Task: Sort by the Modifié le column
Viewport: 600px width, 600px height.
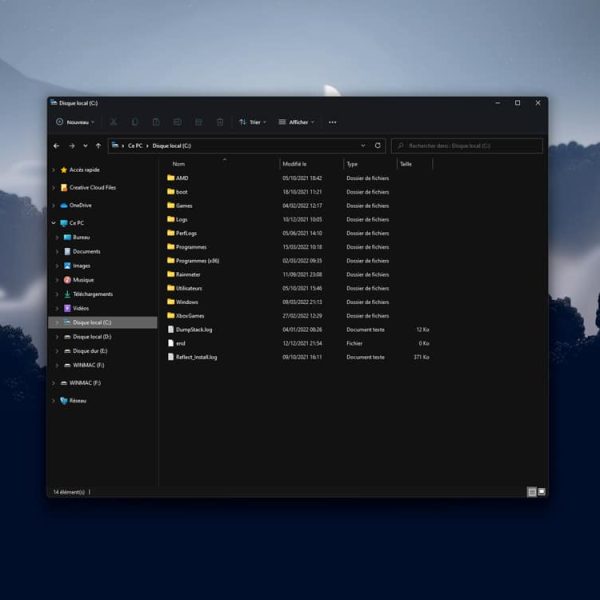Action: [x=294, y=164]
